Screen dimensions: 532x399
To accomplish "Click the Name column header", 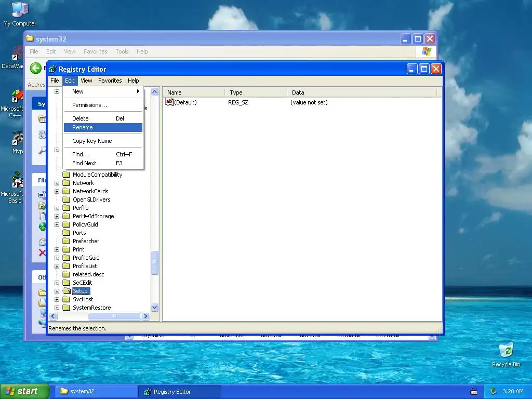I will (194, 92).
